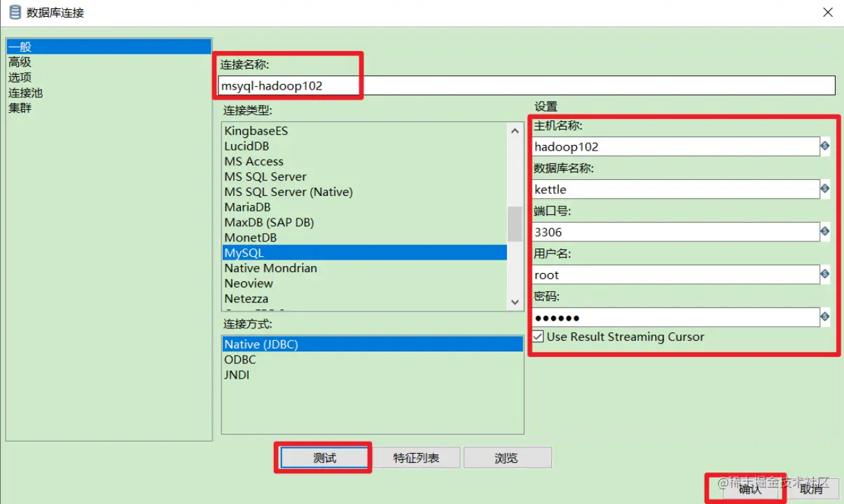Focus the 连接名称 input field
The image size is (844, 504).
coord(527,85)
